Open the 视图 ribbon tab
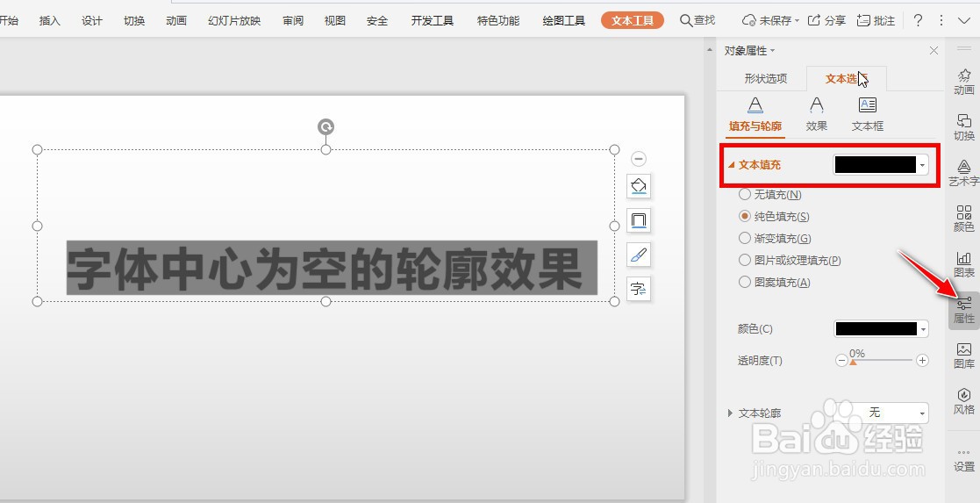The image size is (980, 503). click(335, 21)
